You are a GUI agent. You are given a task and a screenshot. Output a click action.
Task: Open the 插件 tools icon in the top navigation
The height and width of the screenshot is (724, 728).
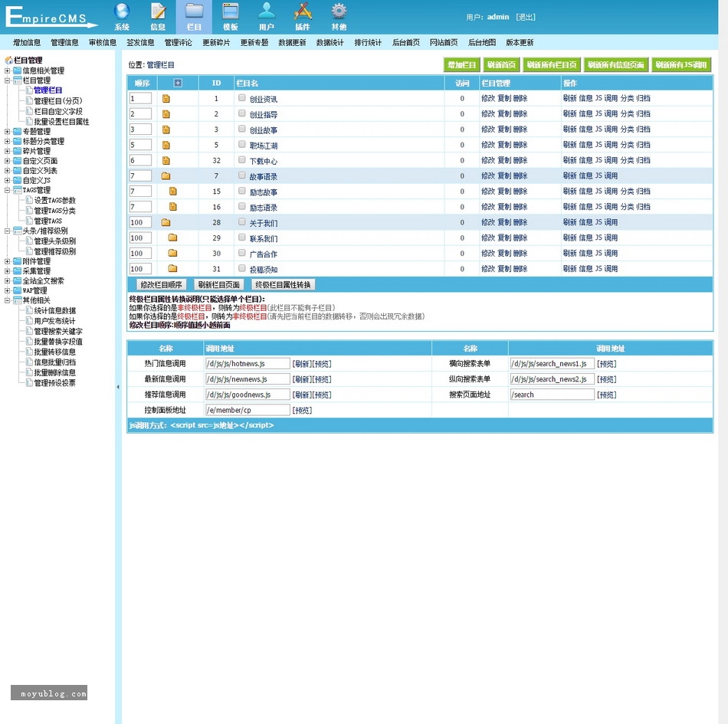tap(303, 11)
